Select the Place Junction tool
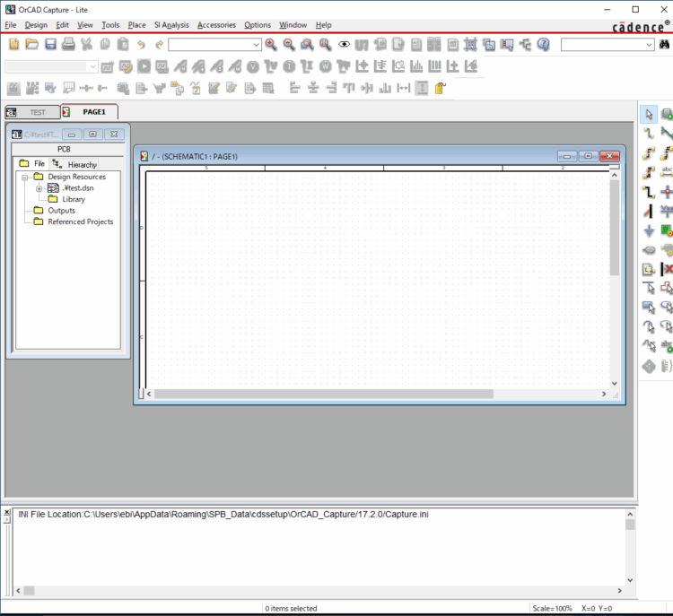 click(667, 191)
